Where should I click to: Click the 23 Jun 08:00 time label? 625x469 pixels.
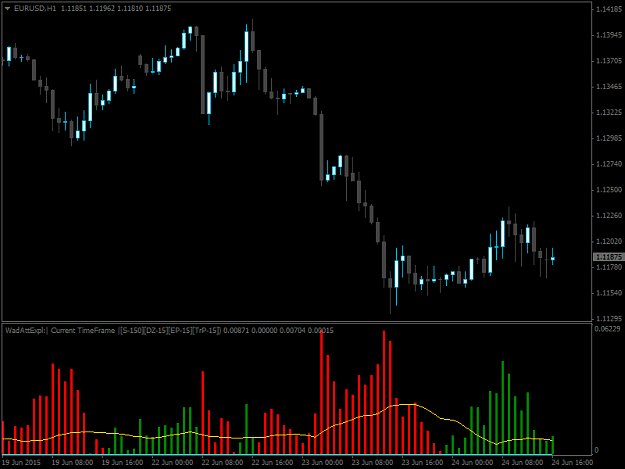[372, 463]
